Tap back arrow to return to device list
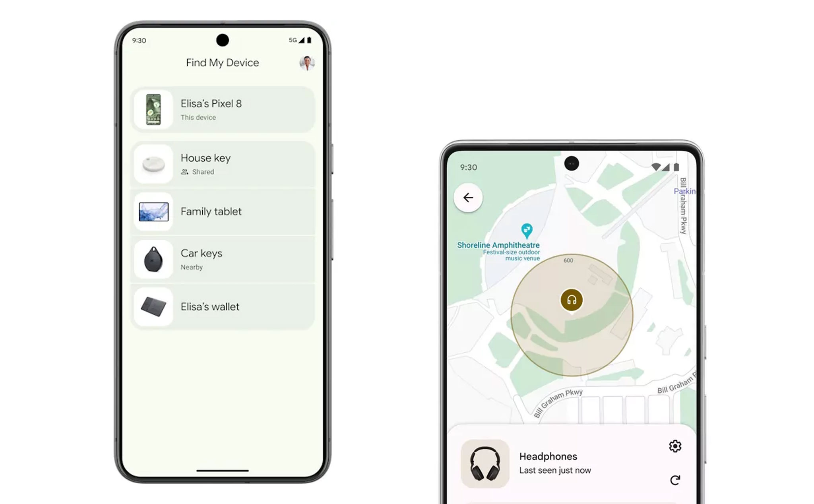This screenshot has width=814, height=504. point(469,198)
